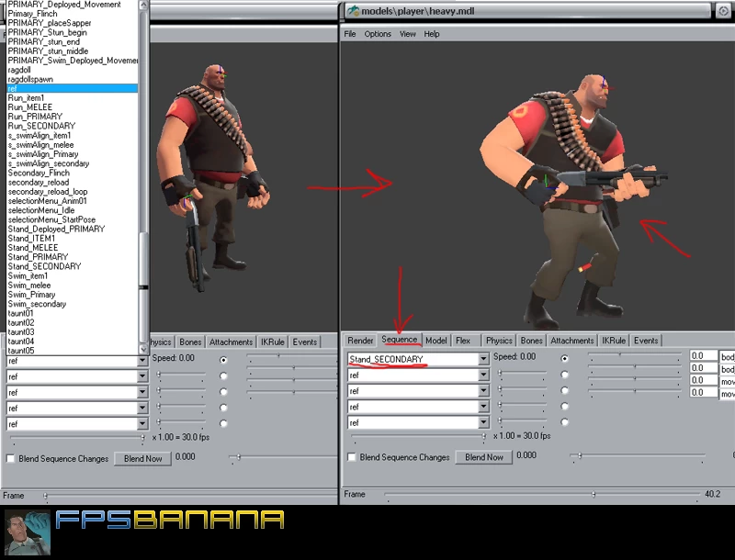Image resolution: width=735 pixels, height=560 pixels.
Task: Open the Stand_SECONDARY sequence dropdown
Action: [x=483, y=358]
